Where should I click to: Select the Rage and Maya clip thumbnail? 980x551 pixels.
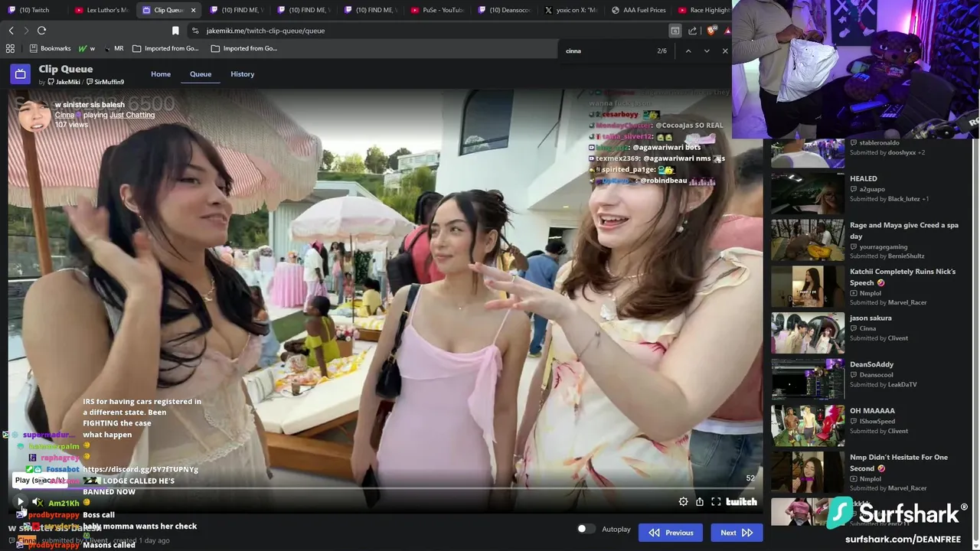(x=807, y=240)
